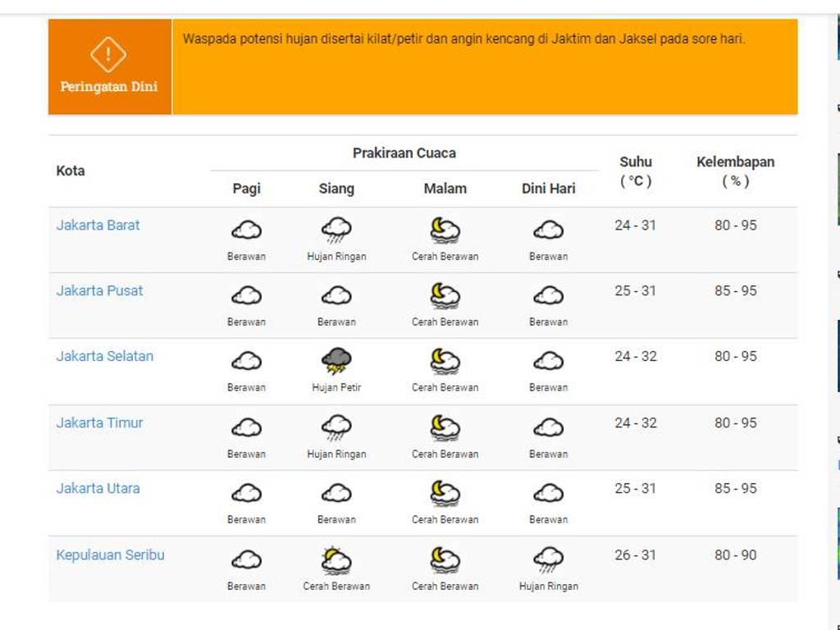Click the Kota column header
This screenshot has width=840, height=630.
[x=71, y=171]
